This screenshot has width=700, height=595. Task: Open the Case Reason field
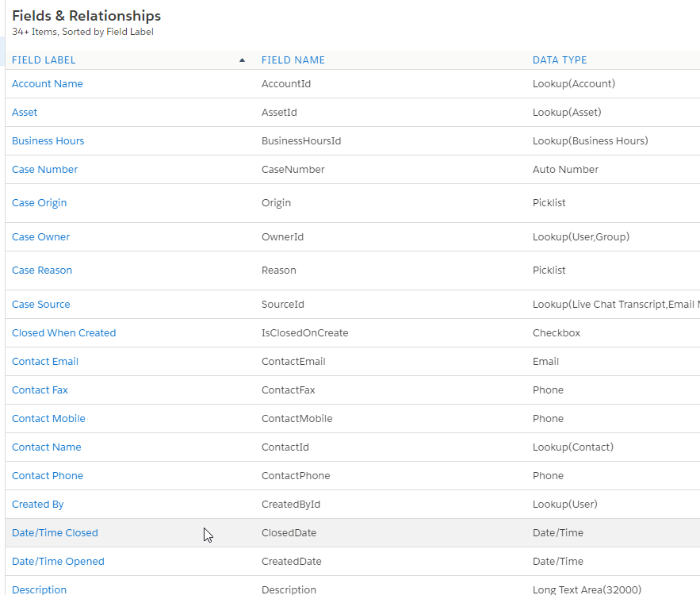[42, 271]
